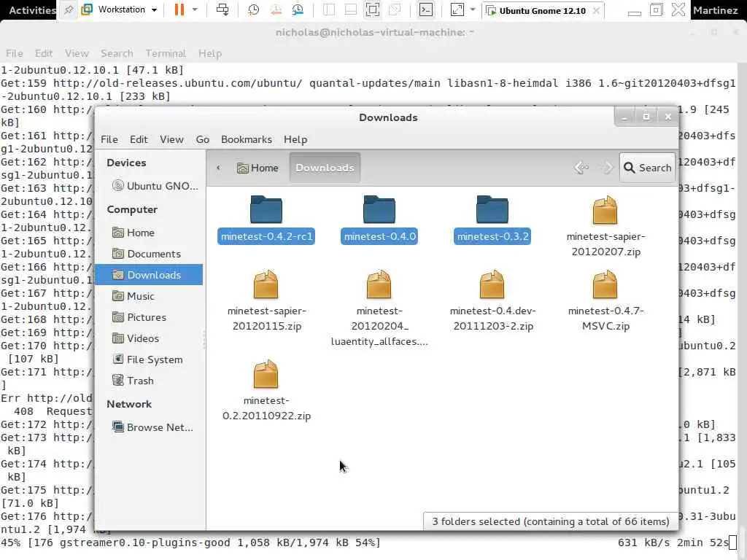This screenshot has height=560, width=747.
Task: Open Pictures in the sidebar
Action: click(139, 317)
